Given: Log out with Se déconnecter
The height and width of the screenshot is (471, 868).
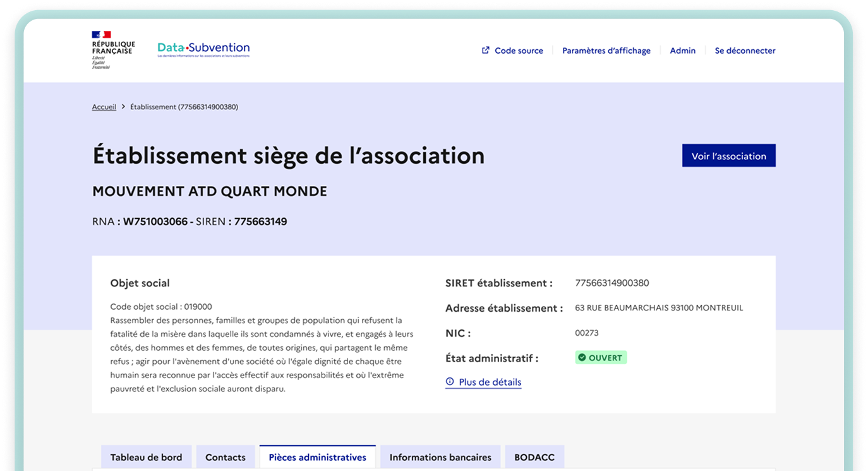Looking at the screenshot, I should point(745,51).
